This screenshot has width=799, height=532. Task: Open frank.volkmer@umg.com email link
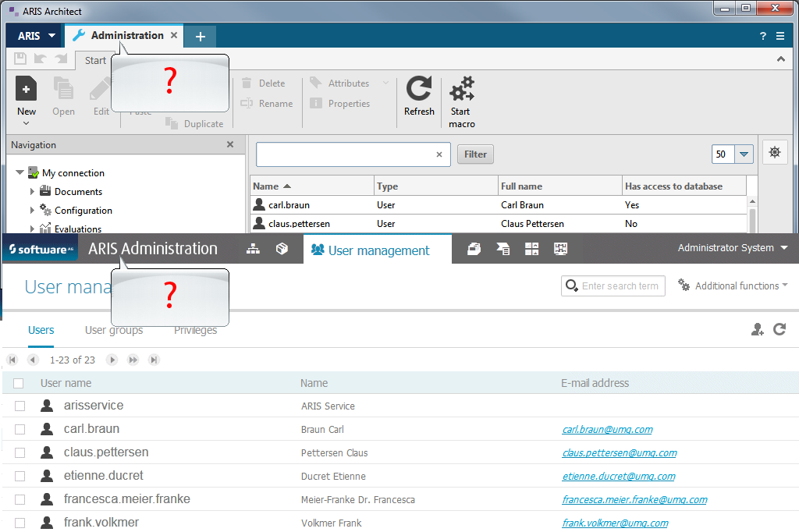click(615, 523)
